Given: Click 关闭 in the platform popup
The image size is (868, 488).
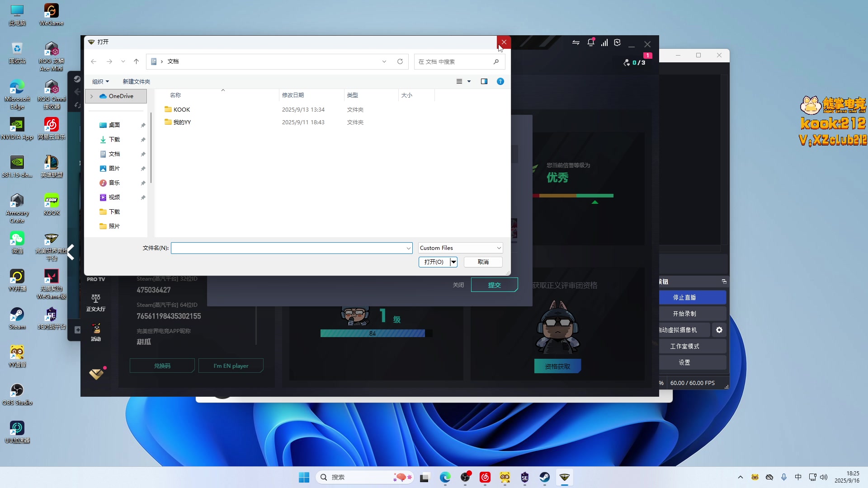Looking at the screenshot, I should tap(458, 285).
